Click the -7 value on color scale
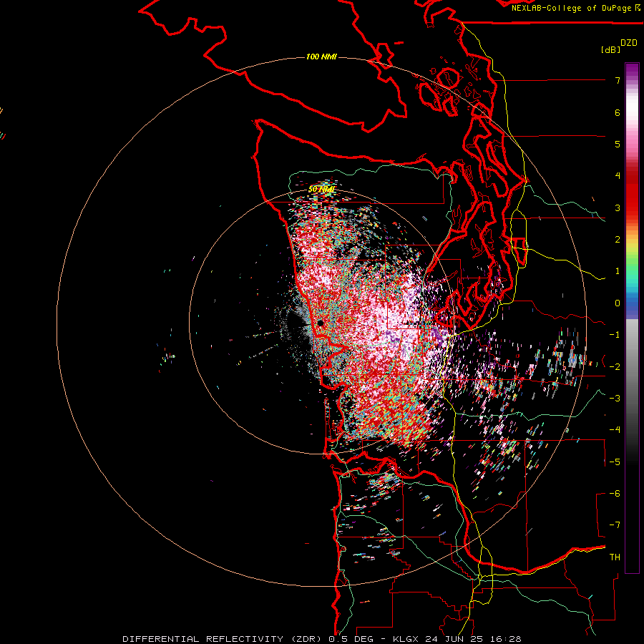Viewport: 644px width, 644px height. 615,525
